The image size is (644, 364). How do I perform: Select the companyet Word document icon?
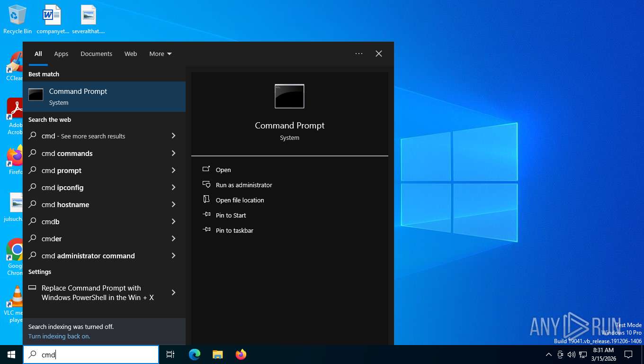pyautogui.click(x=53, y=19)
